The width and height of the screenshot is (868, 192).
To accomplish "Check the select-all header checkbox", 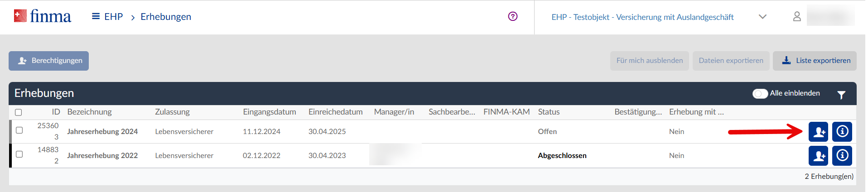I will click(x=19, y=112).
